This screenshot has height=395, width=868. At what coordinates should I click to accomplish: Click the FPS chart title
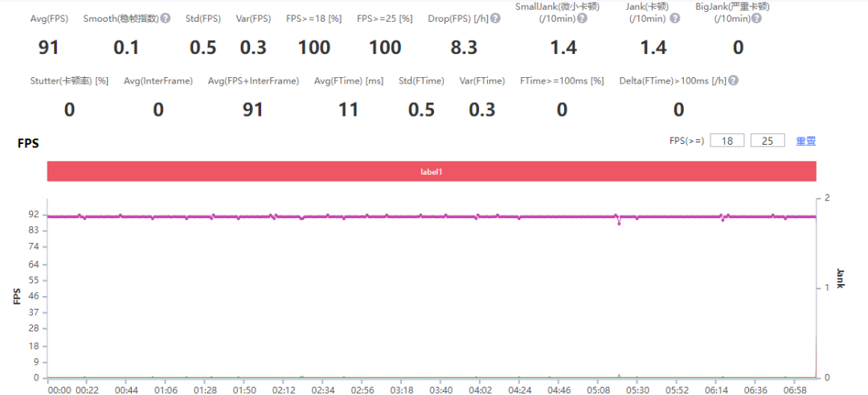coord(27,143)
